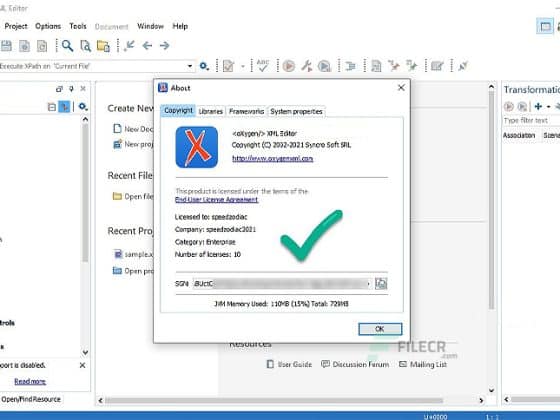
Task: Click the Format and Indent icon
Action: pos(351,66)
